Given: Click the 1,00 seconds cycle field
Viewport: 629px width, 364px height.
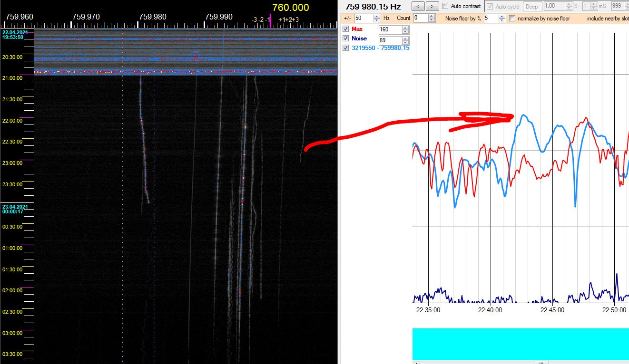Looking at the screenshot, I should 555,6.
